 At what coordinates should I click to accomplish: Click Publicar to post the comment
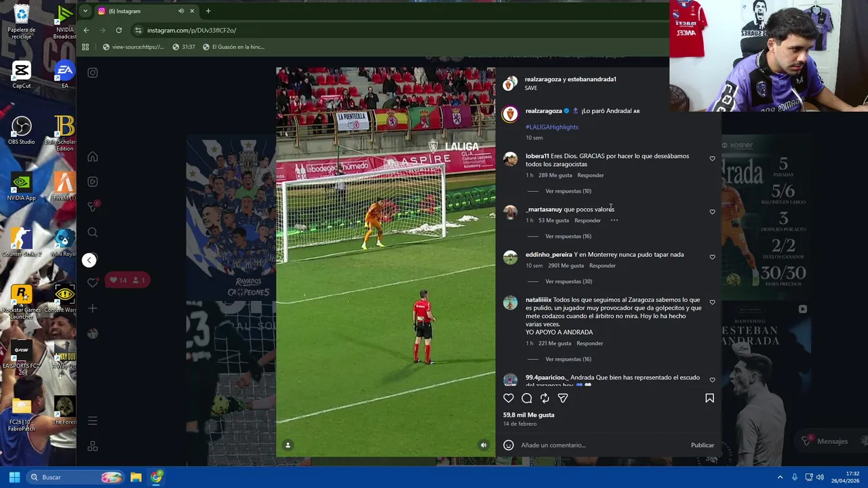tap(703, 445)
